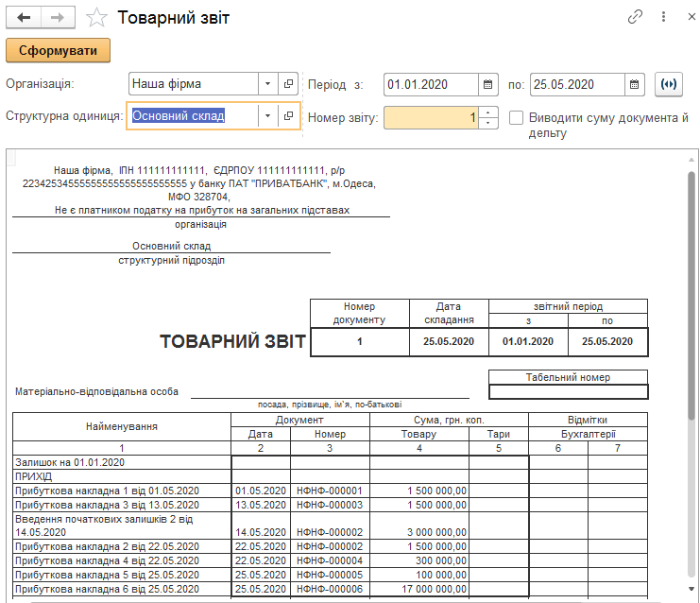Screen dimensions: 700x603
Task: Enable Виводити суму документа й дельту checkbox
Action: coord(516,118)
